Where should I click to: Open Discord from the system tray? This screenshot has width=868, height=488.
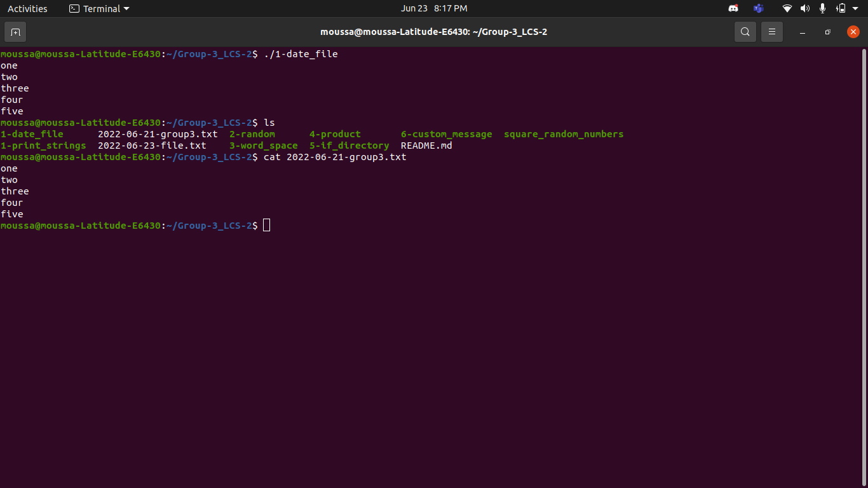pyautogui.click(x=733, y=8)
